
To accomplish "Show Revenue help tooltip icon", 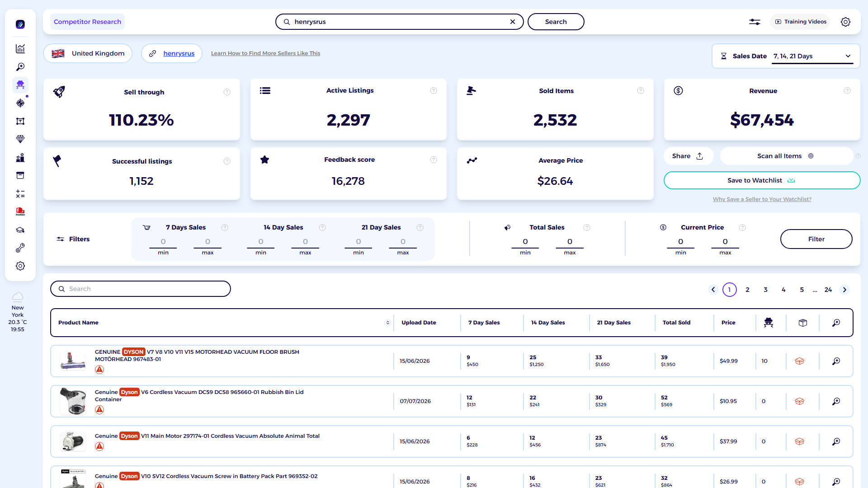I will 847,91.
